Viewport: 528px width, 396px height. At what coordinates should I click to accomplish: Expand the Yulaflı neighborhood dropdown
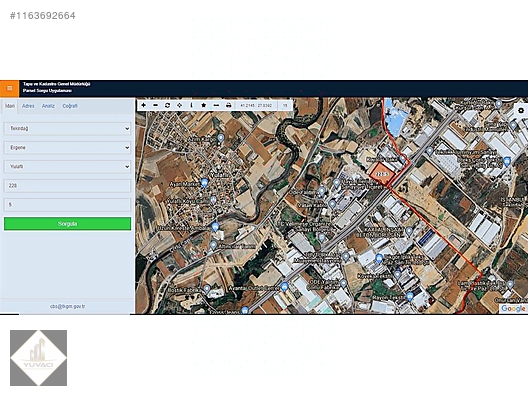coord(67,167)
